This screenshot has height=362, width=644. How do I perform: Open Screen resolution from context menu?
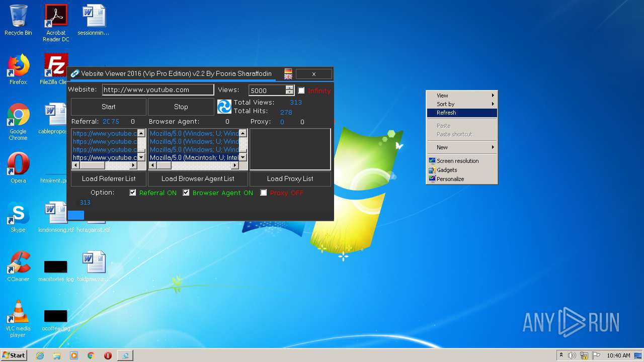point(462,161)
